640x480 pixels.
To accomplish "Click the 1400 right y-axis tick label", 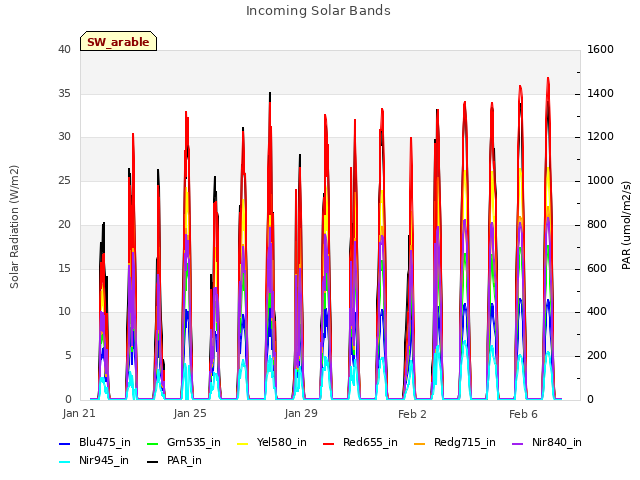I will (600, 93).
